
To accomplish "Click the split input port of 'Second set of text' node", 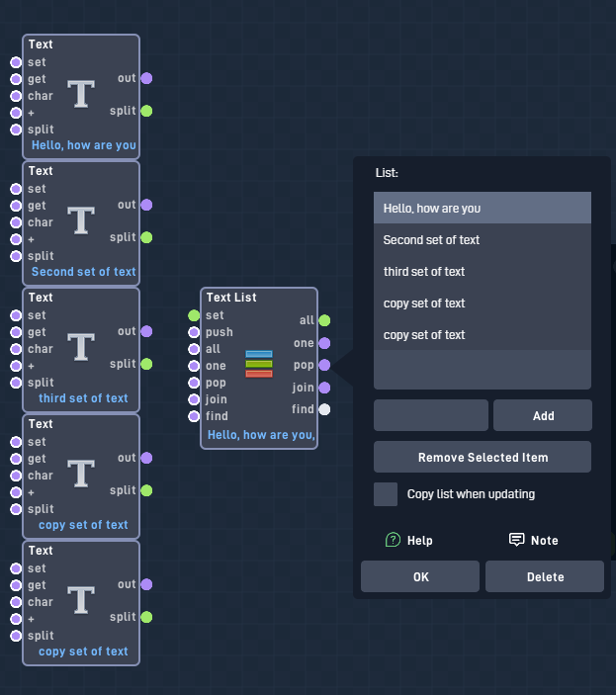I will click(x=16, y=256).
